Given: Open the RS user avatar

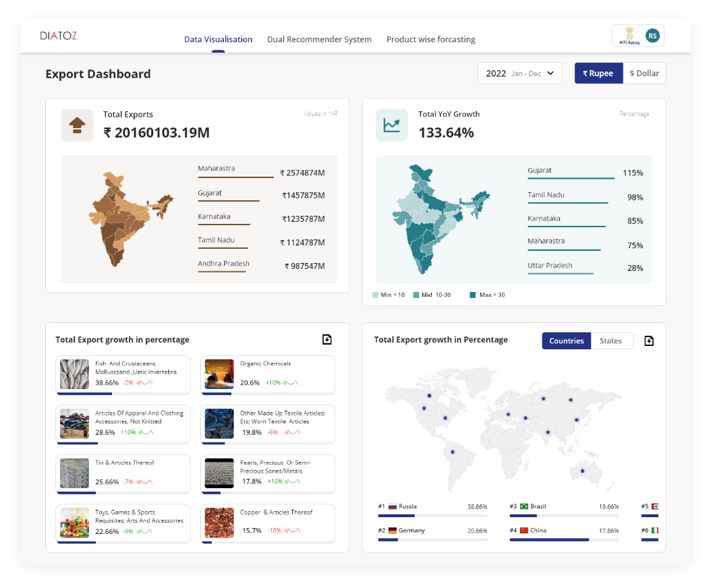Looking at the screenshot, I should click(652, 36).
